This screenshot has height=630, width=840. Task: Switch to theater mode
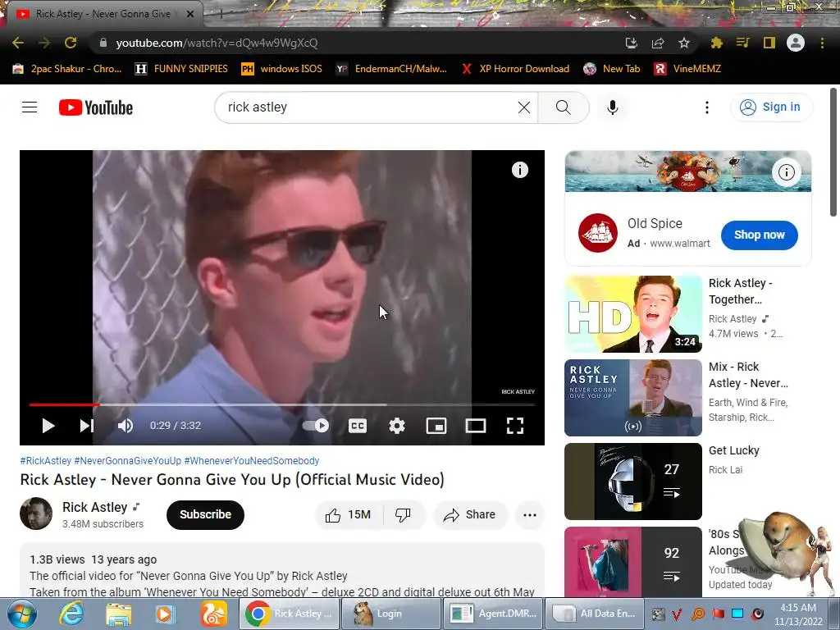click(476, 426)
